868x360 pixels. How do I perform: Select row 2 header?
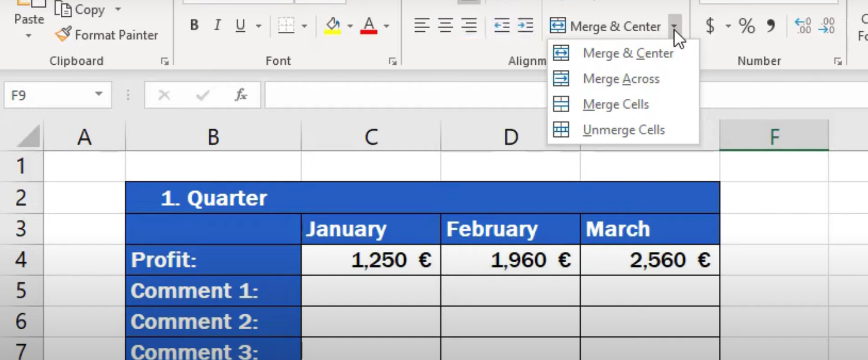point(21,198)
